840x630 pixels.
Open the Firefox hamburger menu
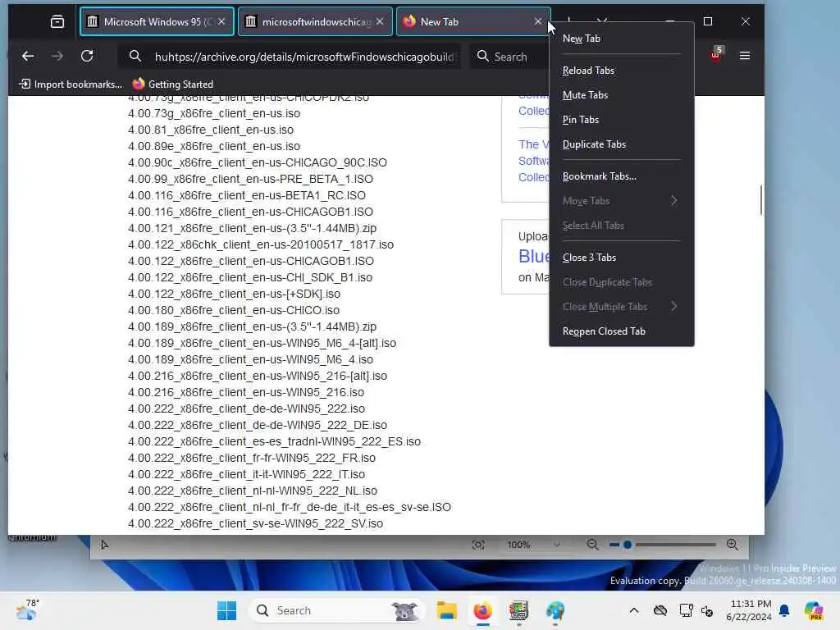(x=745, y=56)
